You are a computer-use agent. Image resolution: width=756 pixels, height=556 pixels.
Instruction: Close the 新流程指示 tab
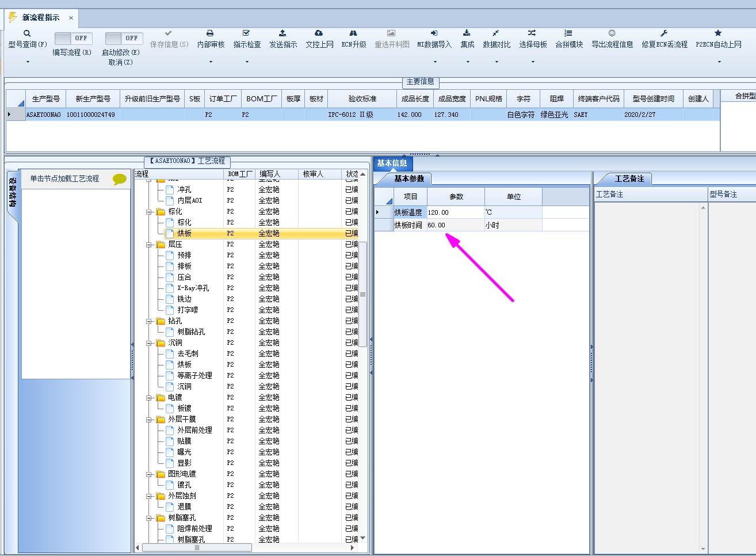(x=71, y=18)
